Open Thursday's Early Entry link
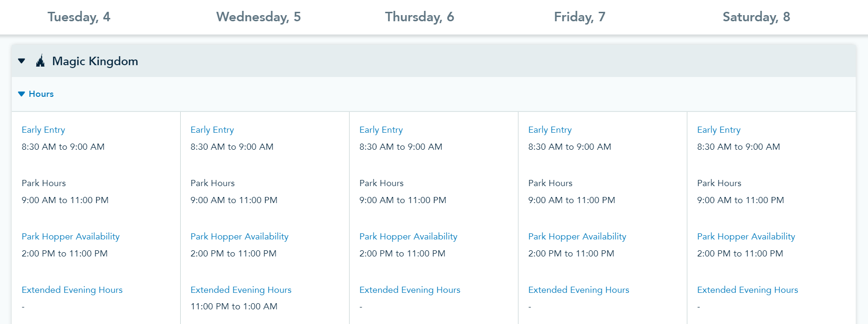 click(x=381, y=130)
